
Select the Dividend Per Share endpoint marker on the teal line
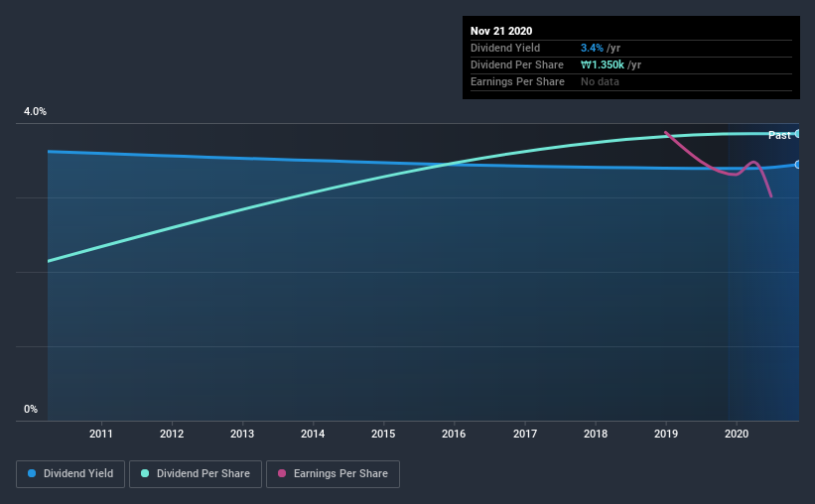click(x=798, y=134)
